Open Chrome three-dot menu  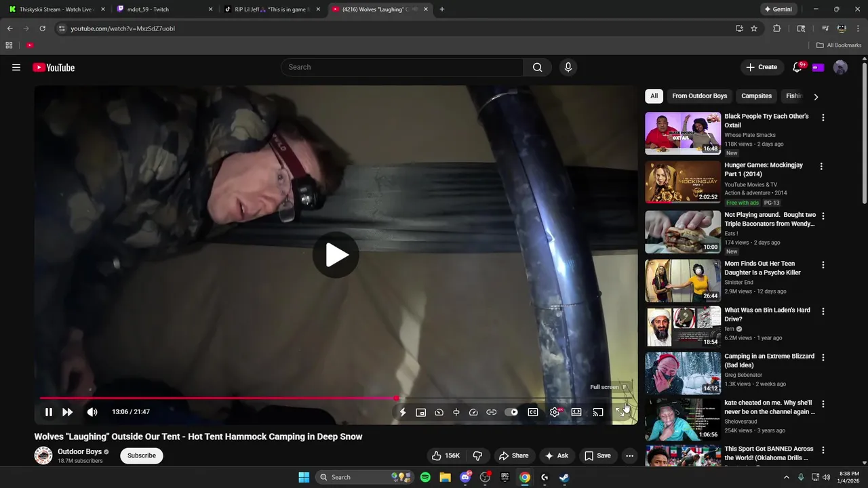click(857, 28)
